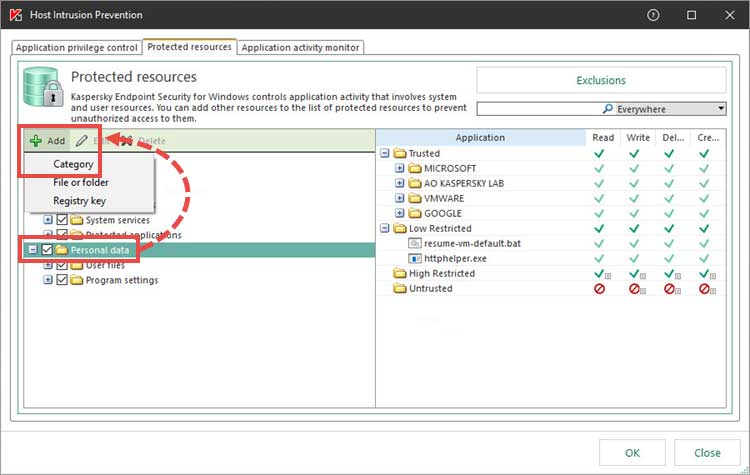Image resolution: width=750 pixels, height=475 pixels.
Task: Click the OK button
Action: pyautogui.click(x=632, y=453)
